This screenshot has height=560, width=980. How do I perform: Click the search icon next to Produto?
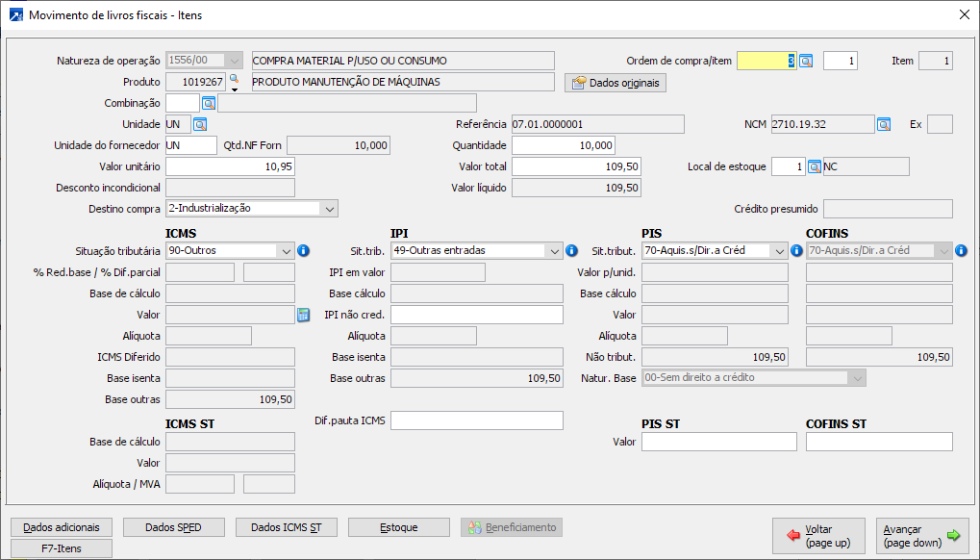pos(233,78)
